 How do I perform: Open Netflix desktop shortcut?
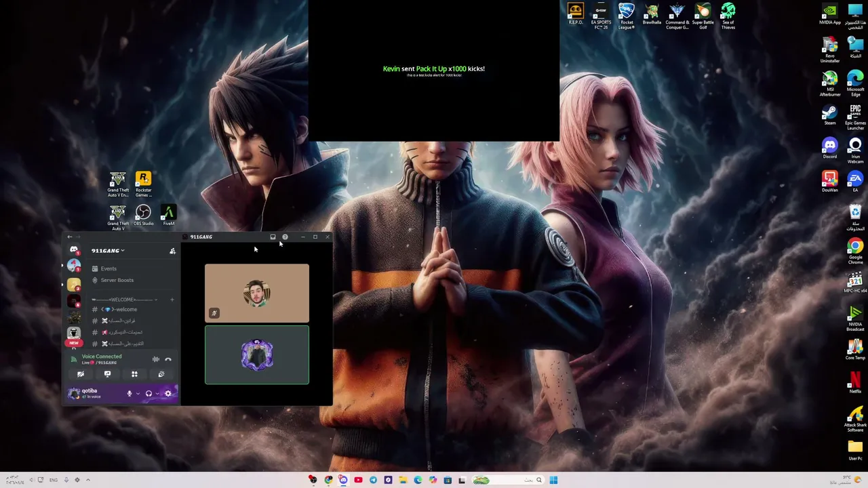coord(855,382)
